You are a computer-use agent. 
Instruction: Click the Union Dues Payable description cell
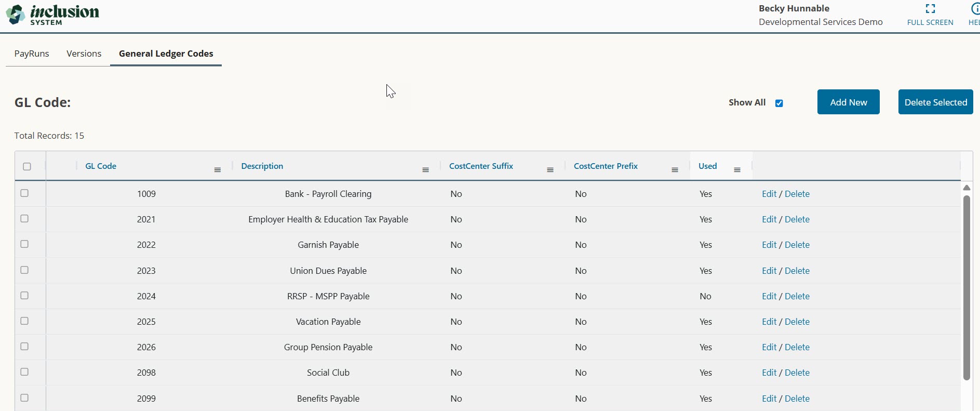(328, 271)
